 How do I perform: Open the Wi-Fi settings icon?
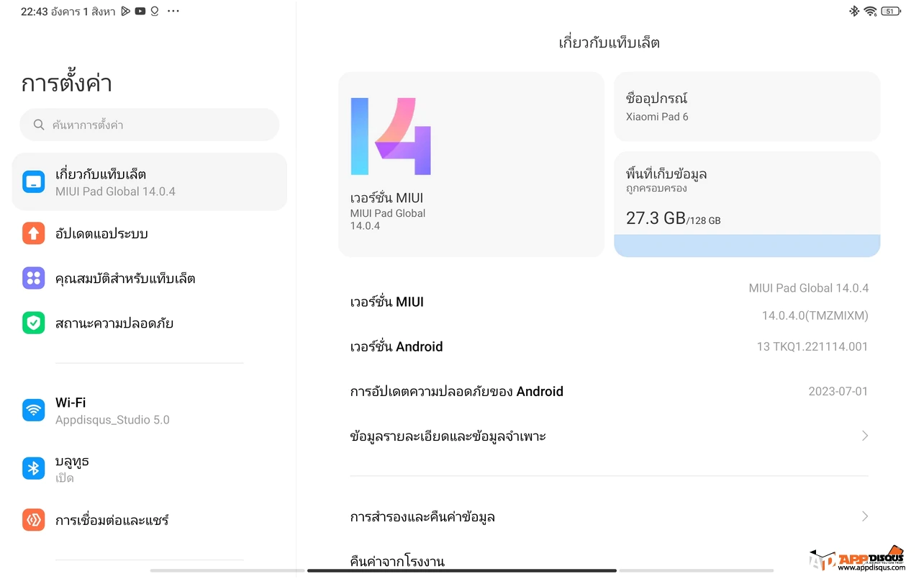click(33, 410)
